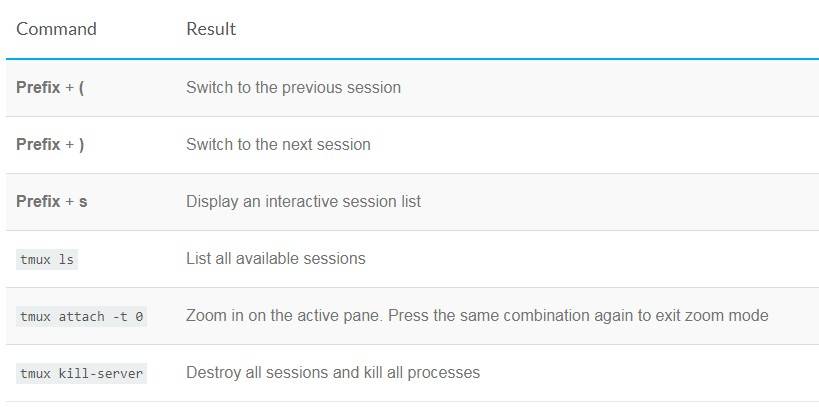Image resolution: width=819 pixels, height=410 pixels.
Task: Click the Command column header
Action: (x=56, y=29)
